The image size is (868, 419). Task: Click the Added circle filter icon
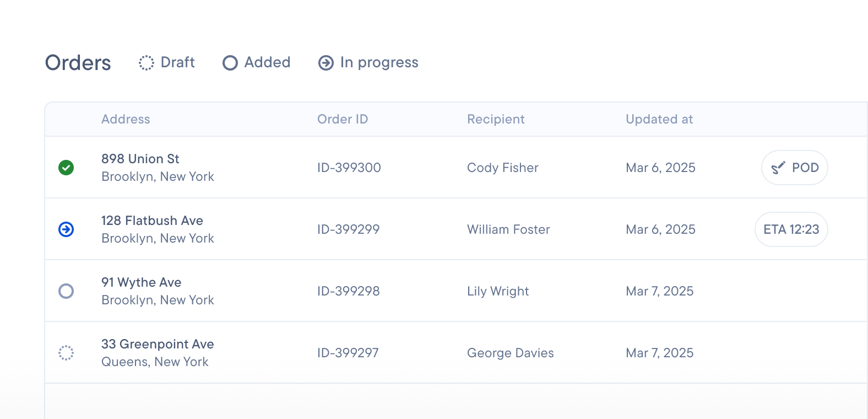point(230,63)
